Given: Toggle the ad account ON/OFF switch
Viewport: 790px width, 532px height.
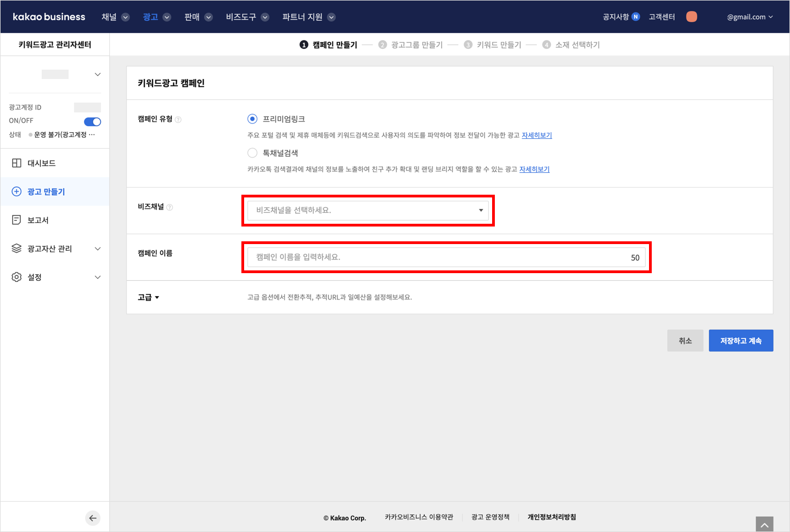Looking at the screenshot, I should (x=92, y=122).
